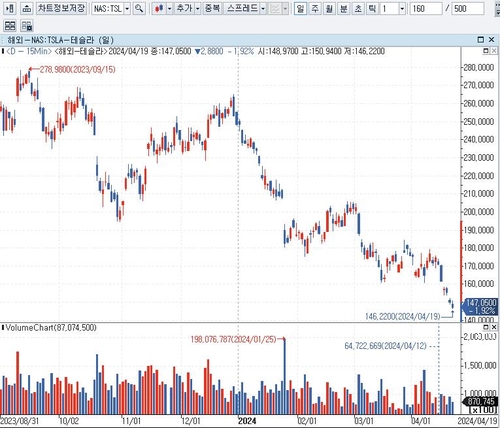The width and height of the screenshot is (500, 428).
Task: Switch to the 주 weekly period
Action: click(315, 8)
